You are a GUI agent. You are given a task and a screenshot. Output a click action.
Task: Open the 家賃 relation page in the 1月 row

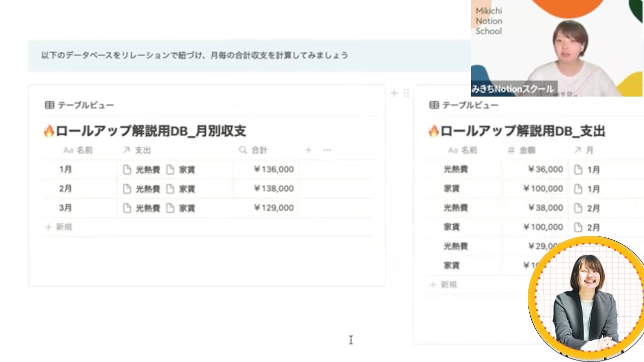[181, 169]
